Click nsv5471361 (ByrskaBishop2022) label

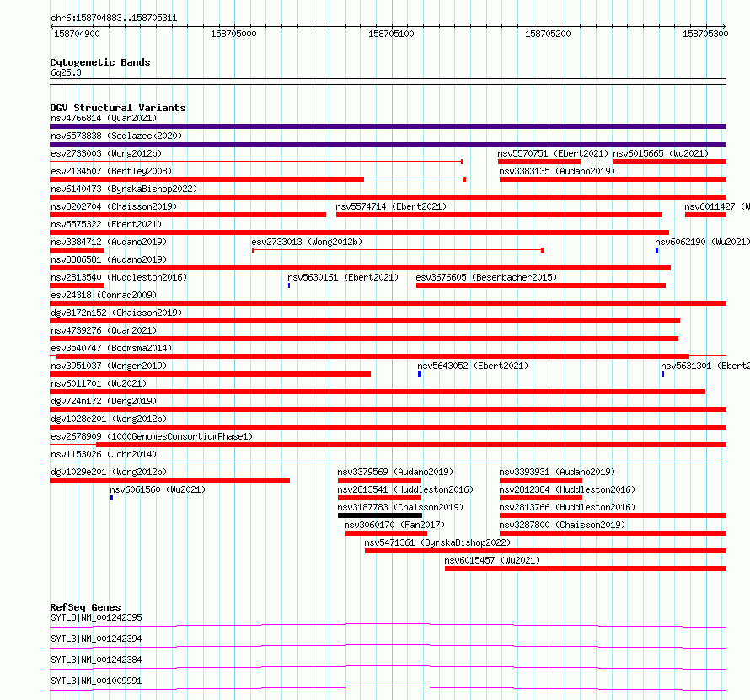click(x=437, y=542)
